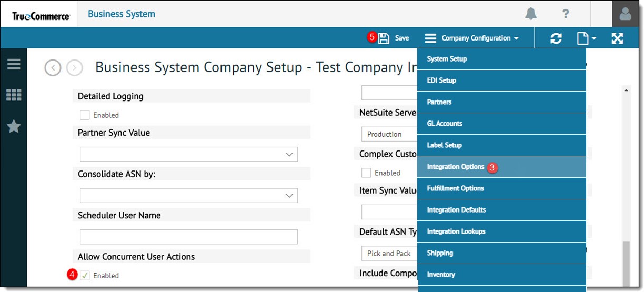
Task: Click the Partner Sync Value heading
Action: click(x=114, y=133)
